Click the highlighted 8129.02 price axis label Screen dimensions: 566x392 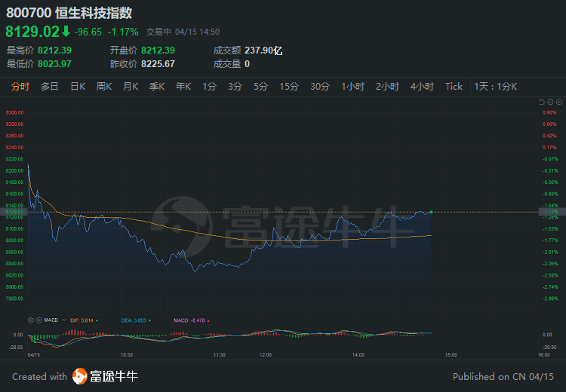point(14,212)
